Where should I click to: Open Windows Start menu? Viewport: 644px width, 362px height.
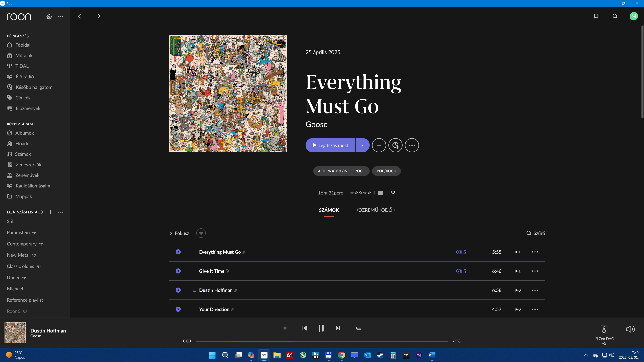(212, 355)
